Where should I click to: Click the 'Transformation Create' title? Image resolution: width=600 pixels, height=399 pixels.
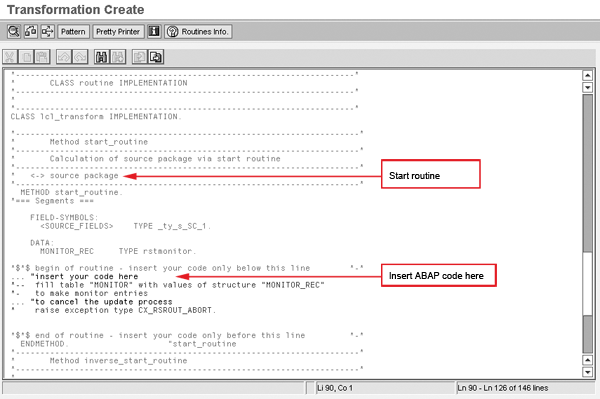pyautogui.click(x=75, y=10)
